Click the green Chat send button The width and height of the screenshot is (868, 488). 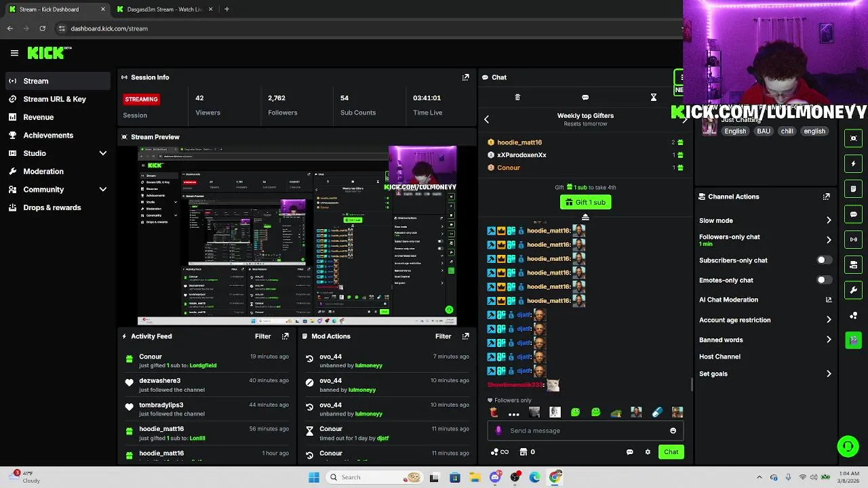point(671,452)
